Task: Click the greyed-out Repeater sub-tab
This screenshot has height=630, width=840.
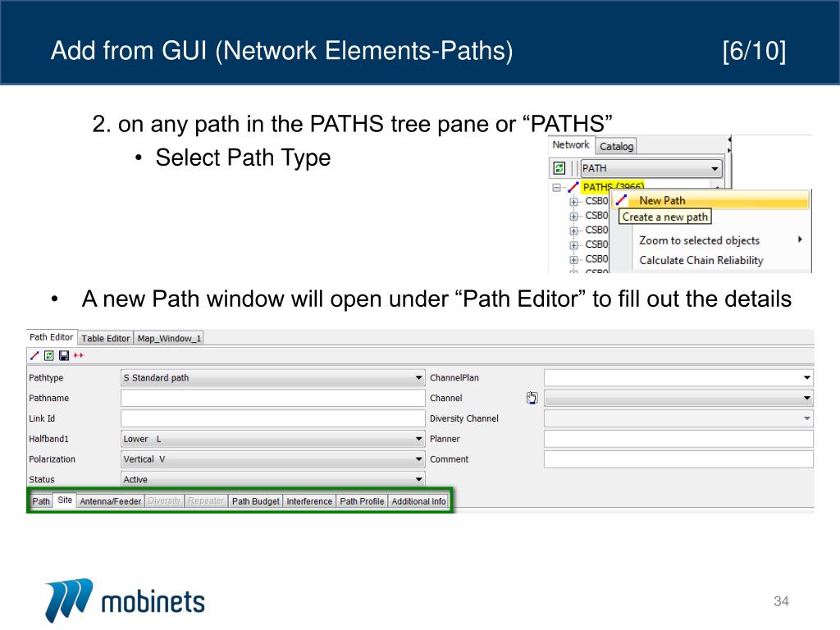Action: click(206, 501)
